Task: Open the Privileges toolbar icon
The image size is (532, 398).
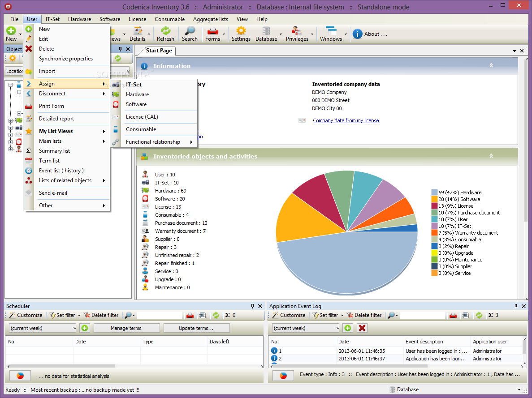Action: point(297,31)
